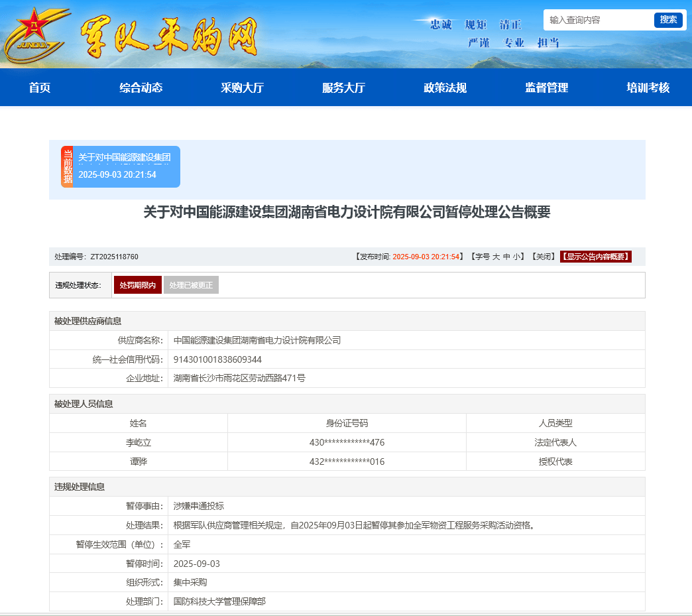692x616 pixels.
Task: Click the announcement title heading text
Action: pos(347,212)
